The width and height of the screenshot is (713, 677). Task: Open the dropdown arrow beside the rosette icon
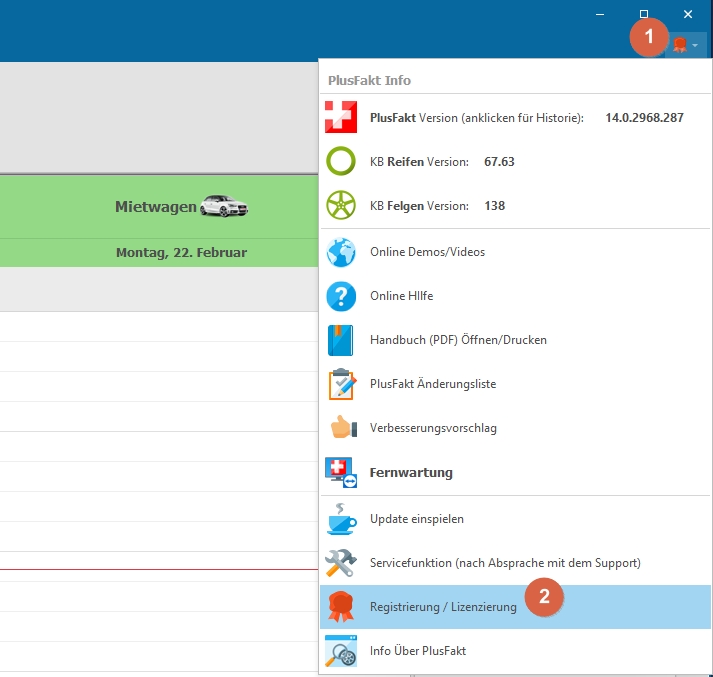[695, 45]
